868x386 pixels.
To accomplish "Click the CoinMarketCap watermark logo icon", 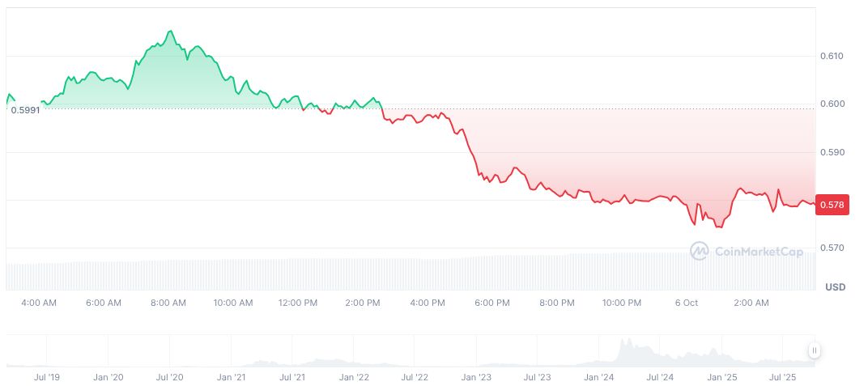I will tap(699, 252).
